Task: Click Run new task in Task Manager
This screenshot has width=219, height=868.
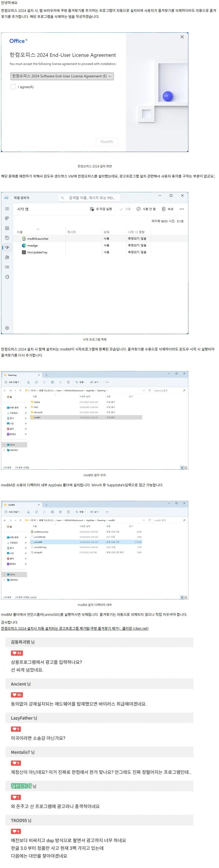Action: (101, 209)
